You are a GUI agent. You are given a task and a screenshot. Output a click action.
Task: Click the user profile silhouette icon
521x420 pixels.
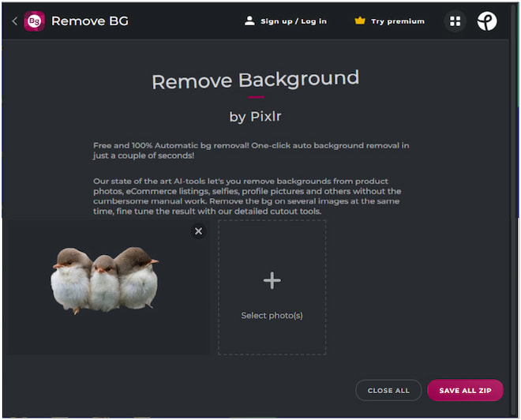coord(249,21)
